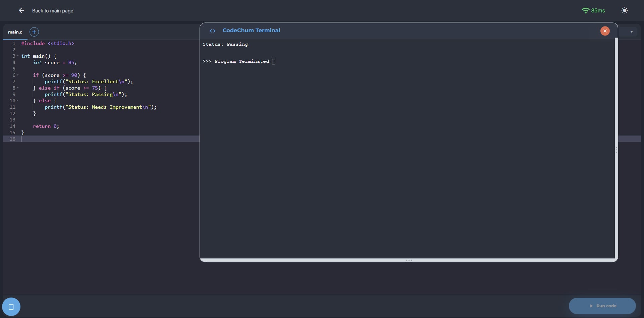The height and width of the screenshot is (318, 644).
Task: Click the terminal's bottom edge resize handle
Action: [409, 260]
